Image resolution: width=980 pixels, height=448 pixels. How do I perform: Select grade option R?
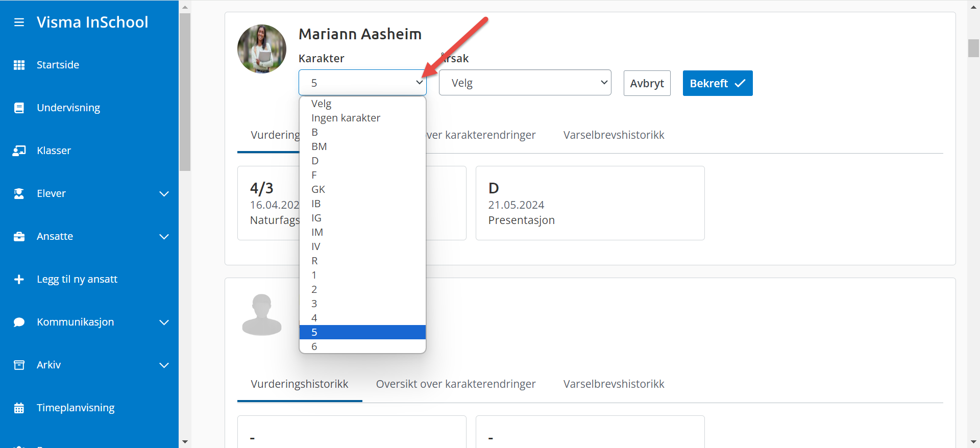click(x=362, y=261)
